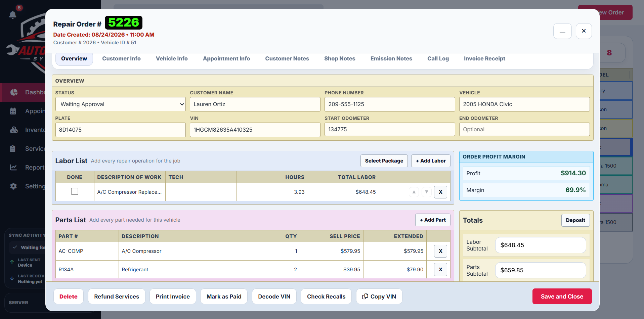Click the 69.9% margin value

coord(575,190)
